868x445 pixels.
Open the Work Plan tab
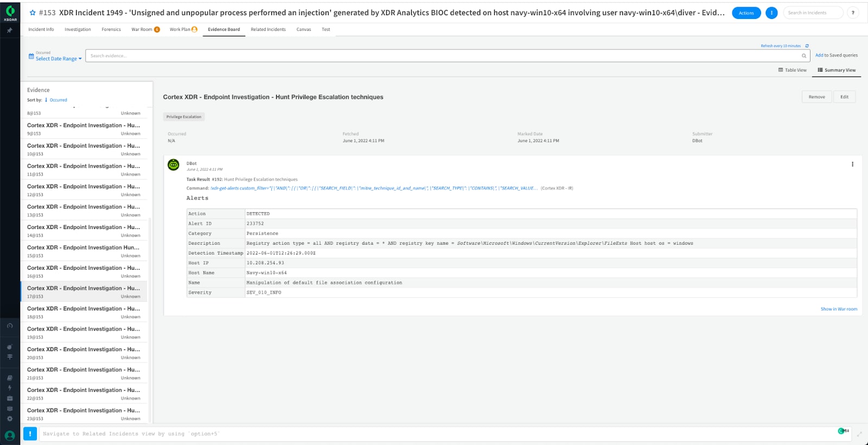click(x=183, y=29)
